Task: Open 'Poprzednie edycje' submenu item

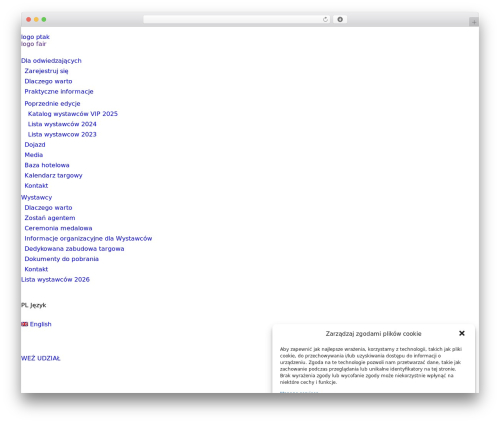Action: 52,104
